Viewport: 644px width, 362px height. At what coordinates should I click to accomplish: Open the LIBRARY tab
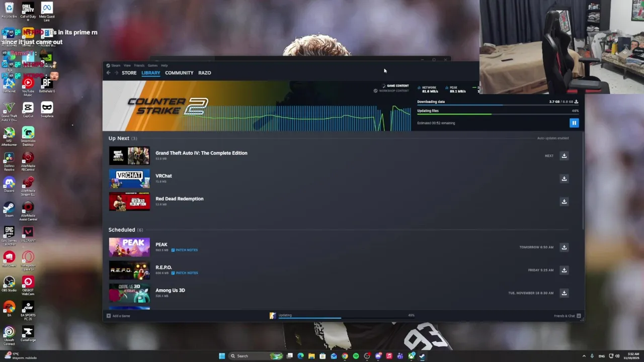pos(150,73)
